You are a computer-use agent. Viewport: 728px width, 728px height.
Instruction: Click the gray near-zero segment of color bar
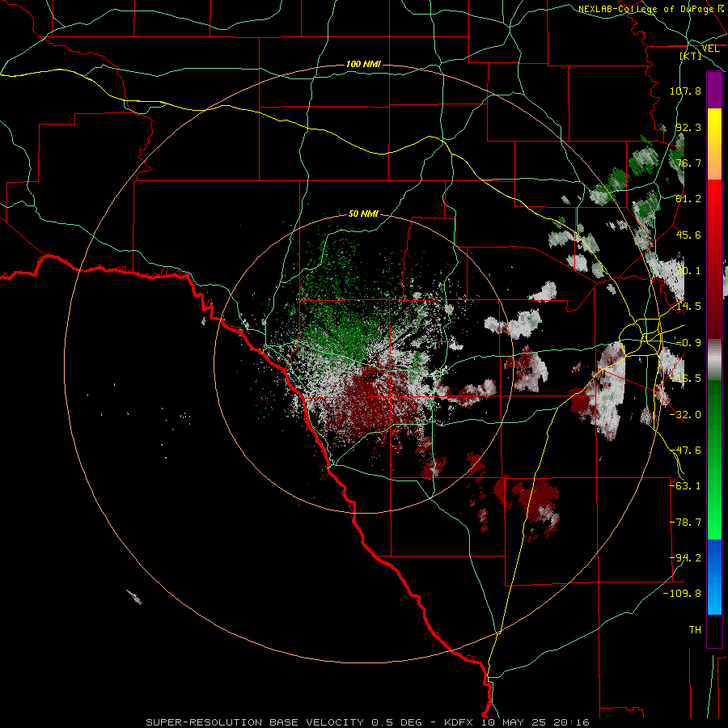click(714, 359)
